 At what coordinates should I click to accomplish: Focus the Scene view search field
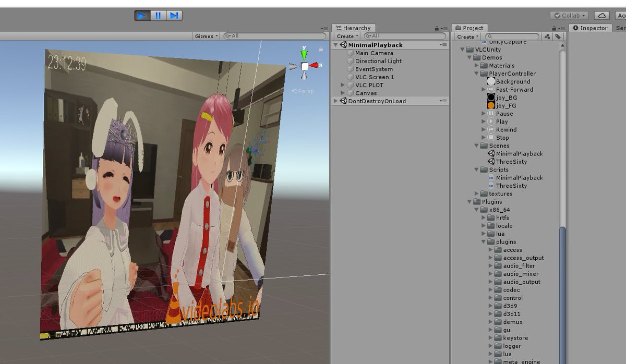[x=274, y=36]
